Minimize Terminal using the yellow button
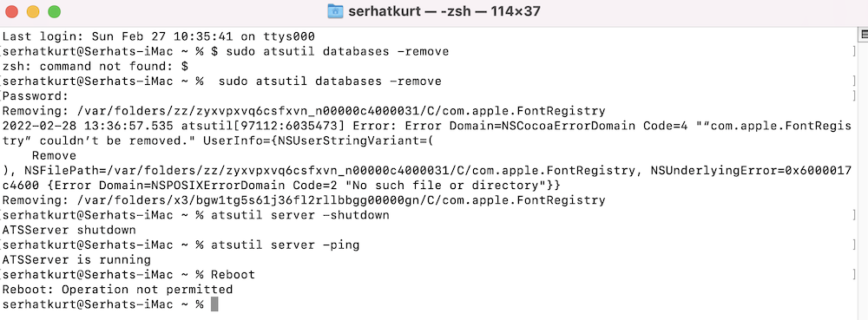Image resolution: width=868 pixels, height=320 pixels. 33,11
